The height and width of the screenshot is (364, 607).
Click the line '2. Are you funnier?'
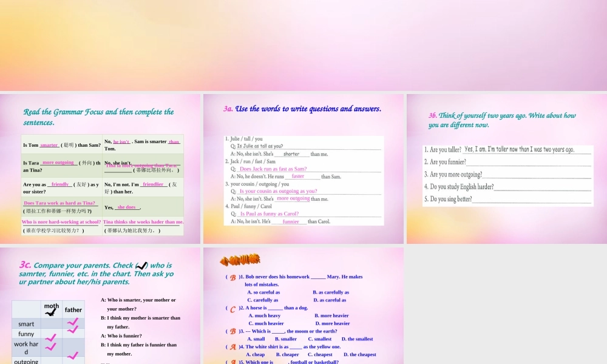coord(507,162)
